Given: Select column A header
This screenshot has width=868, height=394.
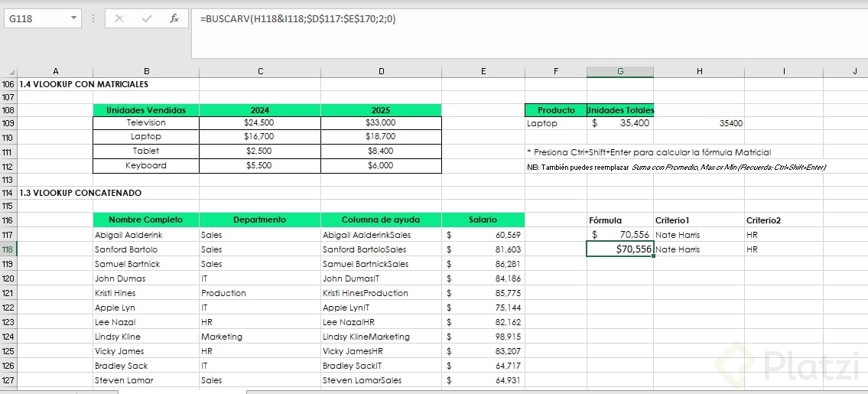Looking at the screenshot, I should tap(55, 71).
